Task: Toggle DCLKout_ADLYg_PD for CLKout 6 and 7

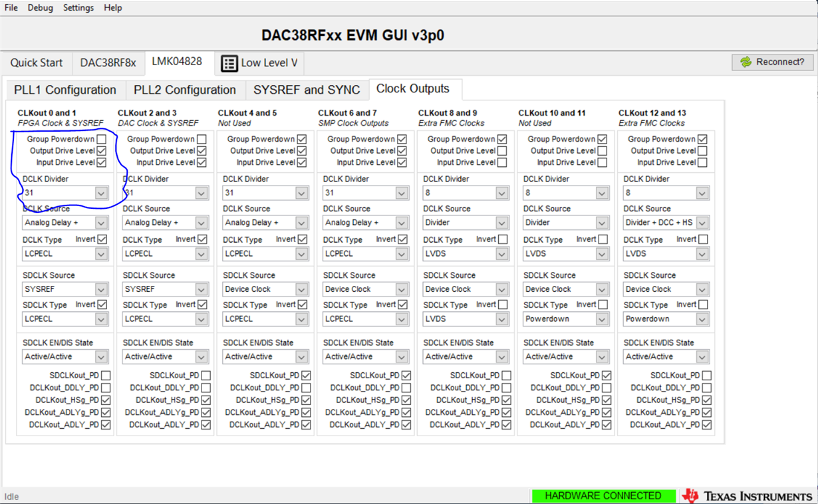Action: (x=406, y=412)
